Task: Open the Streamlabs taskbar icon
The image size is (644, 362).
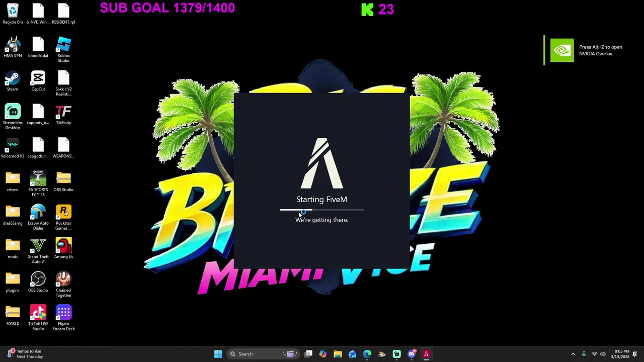Action: click(x=396, y=354)
